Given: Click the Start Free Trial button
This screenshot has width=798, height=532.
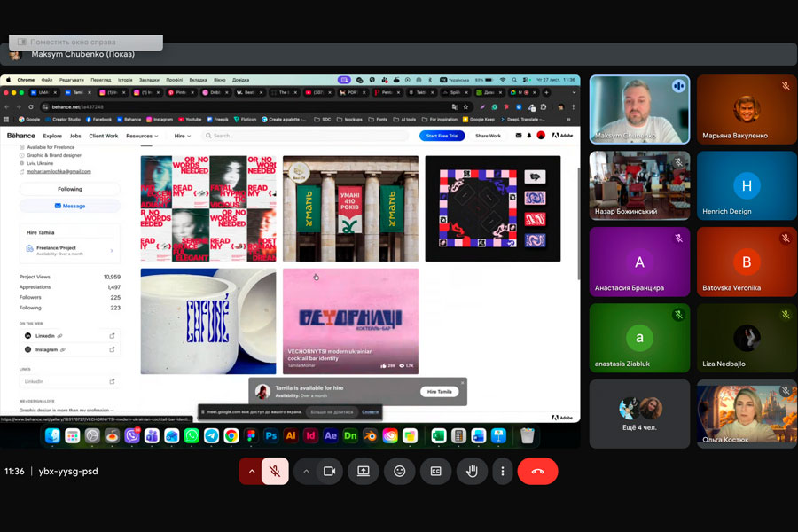Looking at the screenshot, I should tap(442, 136).
